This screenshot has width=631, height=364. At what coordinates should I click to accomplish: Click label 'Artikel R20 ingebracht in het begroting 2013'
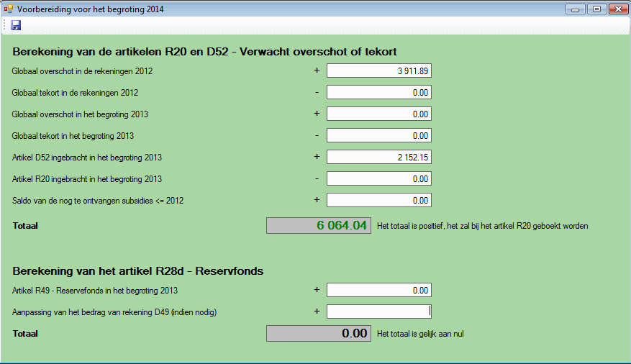87,179
